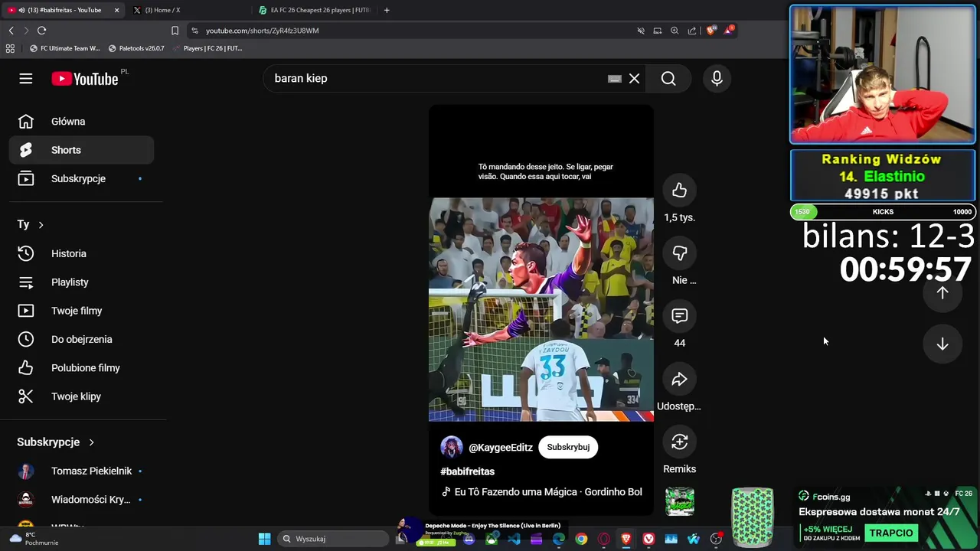Image resolution: width=980 pixels, height=551 pixels.
Task: Open the Opera browser taskbar icon
Action: tap(603, 539)
